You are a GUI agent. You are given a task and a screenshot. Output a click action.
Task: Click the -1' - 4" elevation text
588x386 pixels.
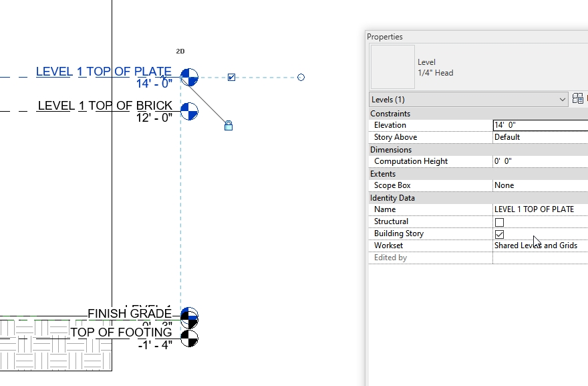pyautogui.click(x=155, y=345)
